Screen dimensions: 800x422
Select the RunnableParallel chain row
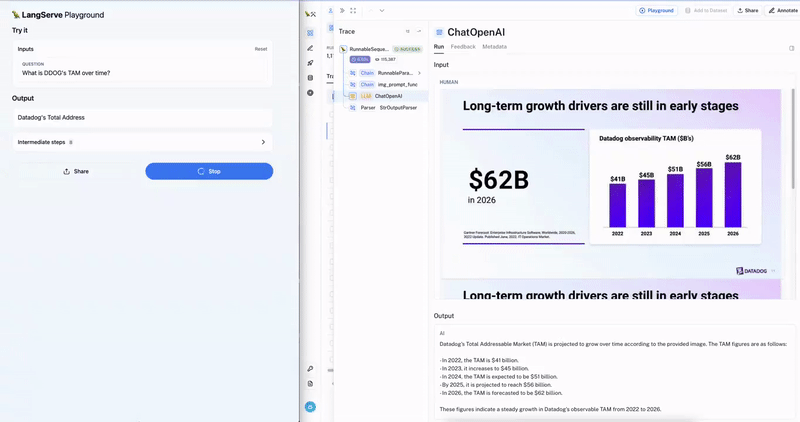386,73
